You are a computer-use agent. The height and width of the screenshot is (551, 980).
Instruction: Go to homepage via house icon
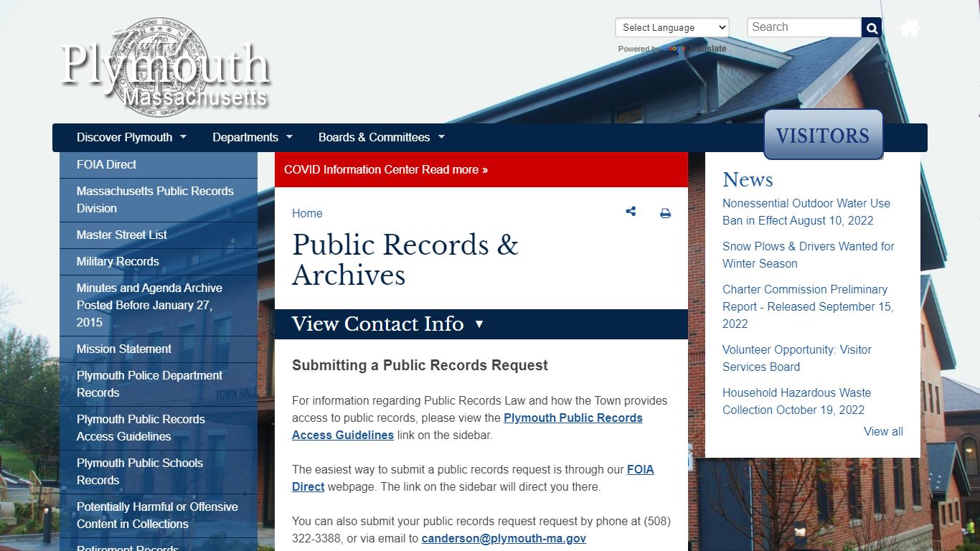coord(910,29)
